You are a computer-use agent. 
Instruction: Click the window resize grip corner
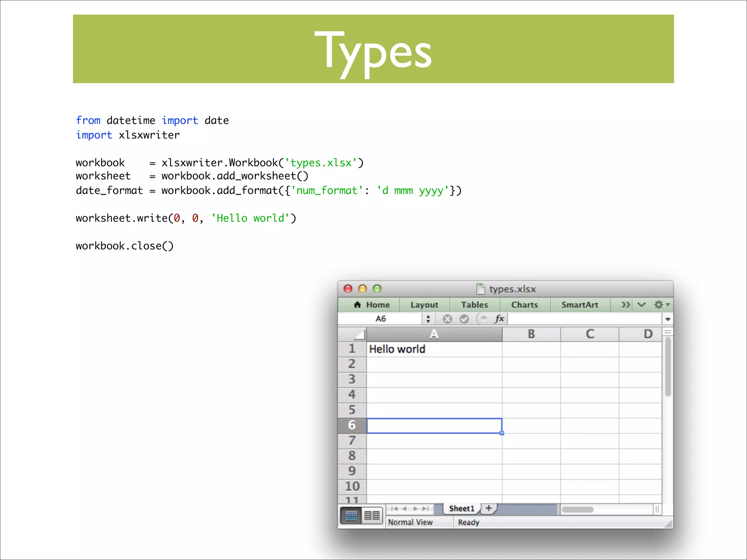tap(669, 524)
